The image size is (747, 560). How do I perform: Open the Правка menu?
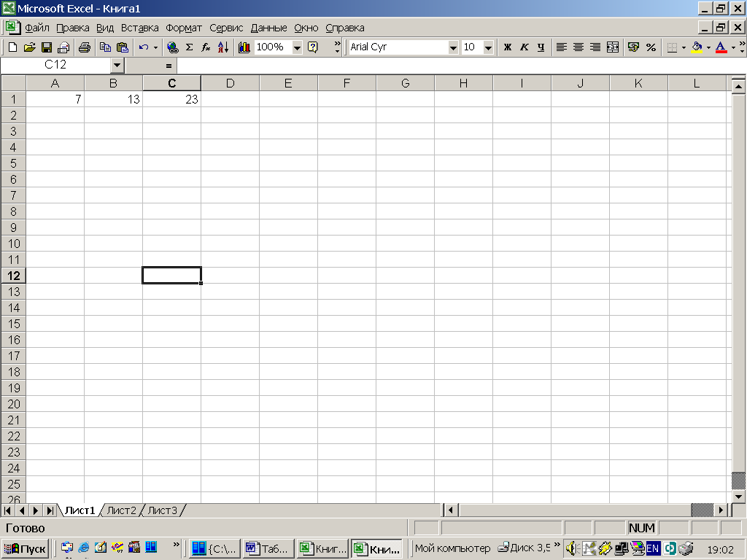[73, 28]
